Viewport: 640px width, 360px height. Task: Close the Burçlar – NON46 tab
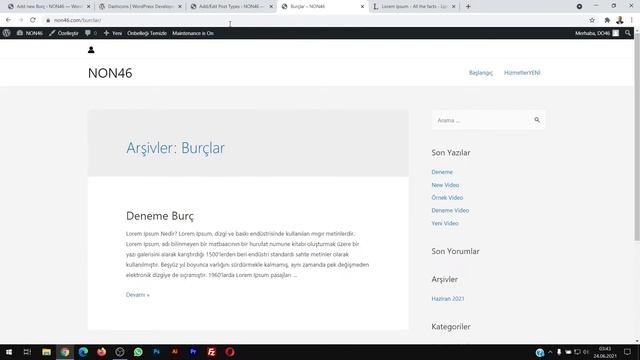362,7
